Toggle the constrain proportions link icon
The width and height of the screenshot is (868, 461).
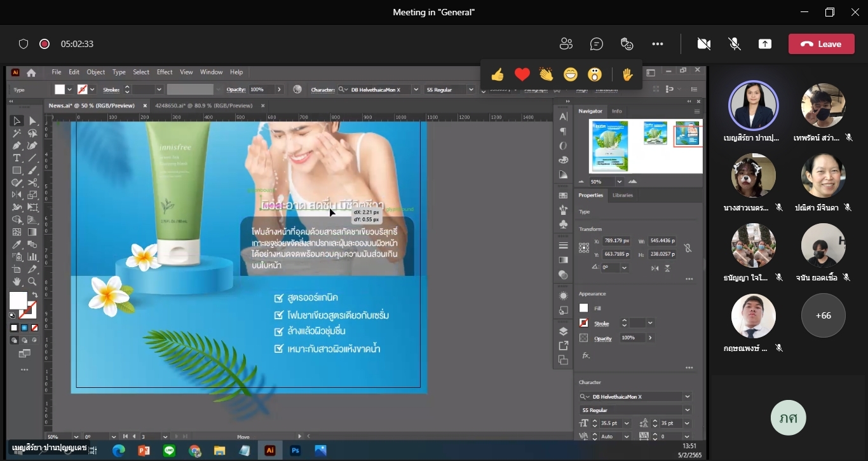687,248
